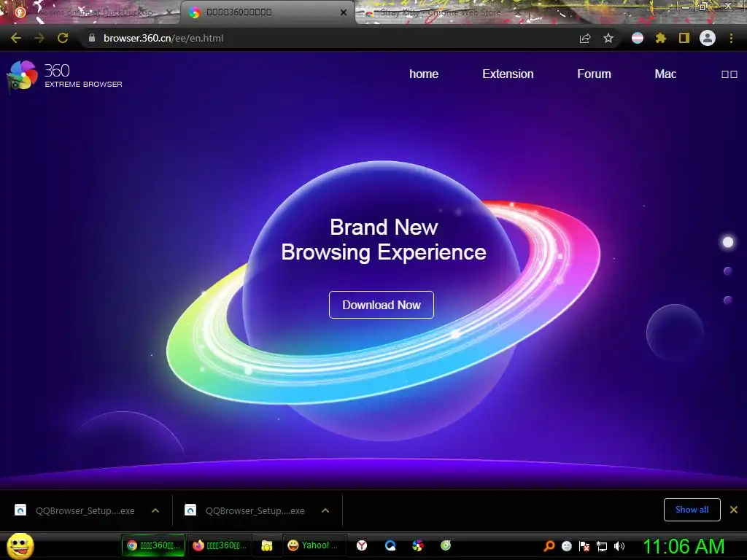
Task: Open the volume speaker tray icon
Action: [x=619, y=546]
